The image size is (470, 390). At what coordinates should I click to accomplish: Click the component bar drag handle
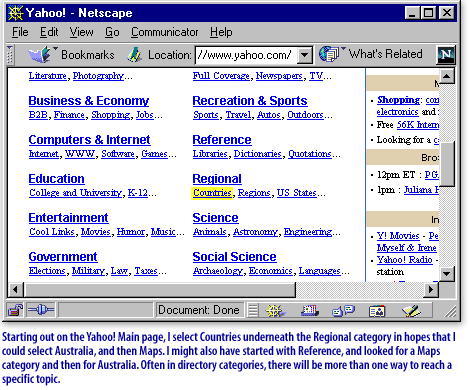253,311
